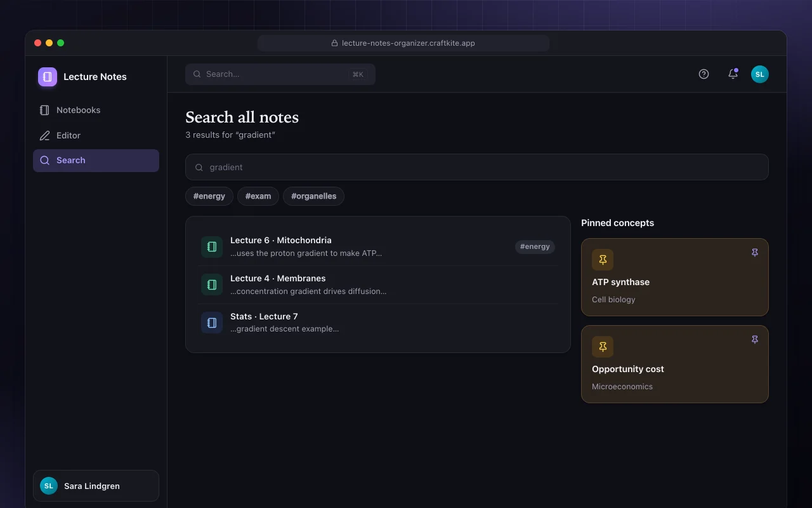Focus the top bar Search field

280,74
